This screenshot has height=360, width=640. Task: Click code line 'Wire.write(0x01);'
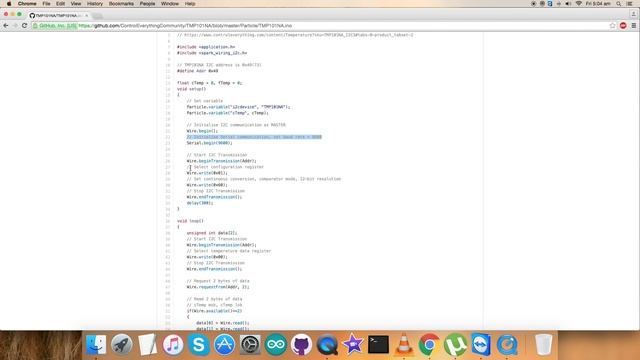coord(207,173)
